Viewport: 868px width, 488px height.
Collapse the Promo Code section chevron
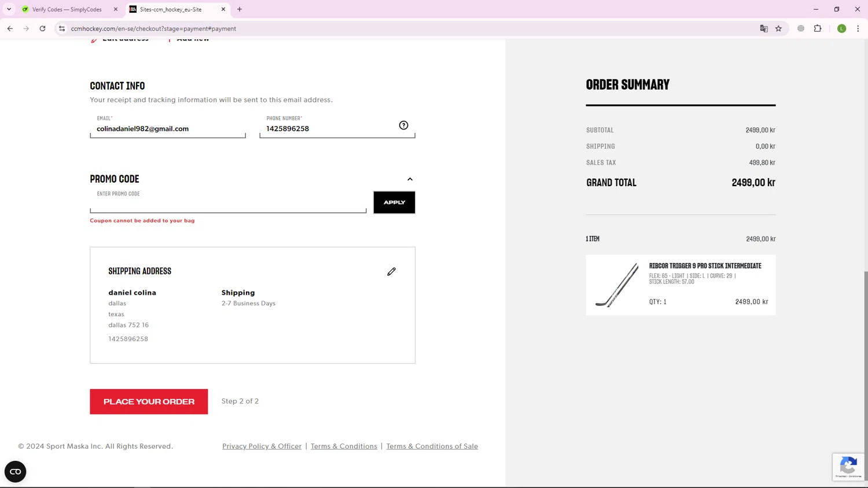(410, 179)
